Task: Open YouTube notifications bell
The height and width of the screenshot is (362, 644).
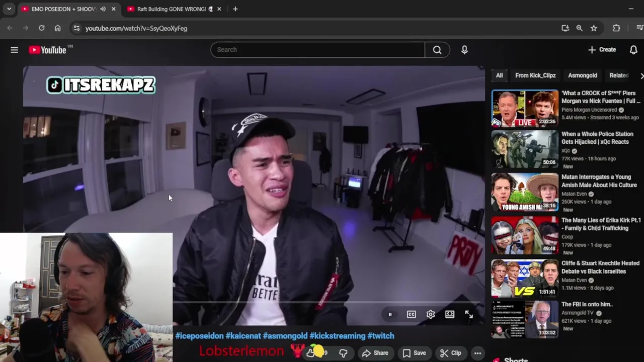Action: point(633,50)
